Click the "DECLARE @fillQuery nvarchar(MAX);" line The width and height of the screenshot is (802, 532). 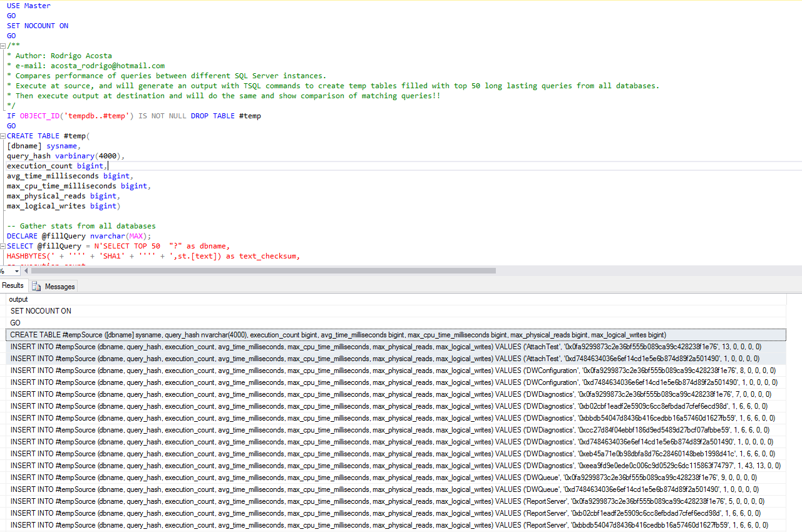tap(79, 236)
